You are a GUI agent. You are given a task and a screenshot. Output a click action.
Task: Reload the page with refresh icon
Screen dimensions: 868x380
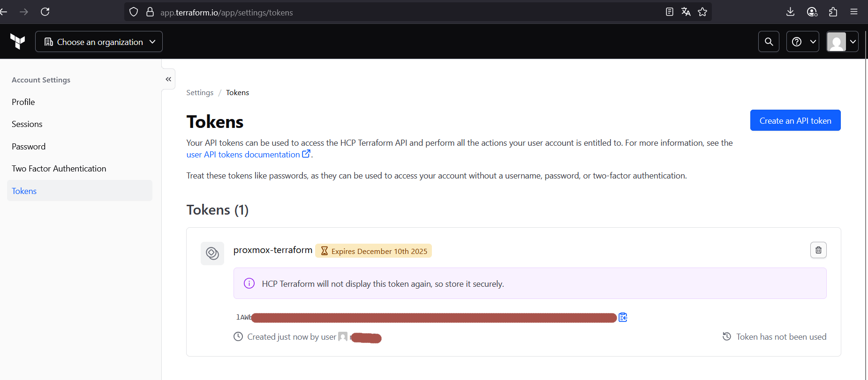point(45,12)
